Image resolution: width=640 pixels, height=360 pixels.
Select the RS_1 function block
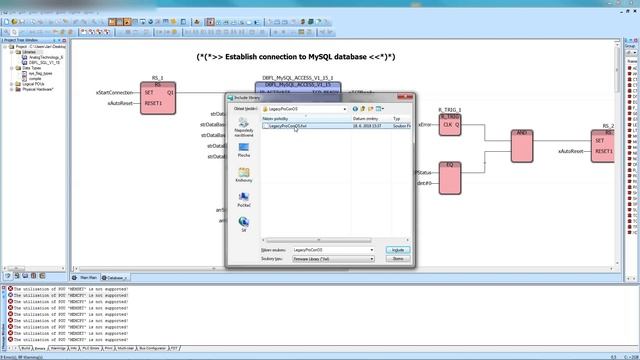tap(158, 98)
